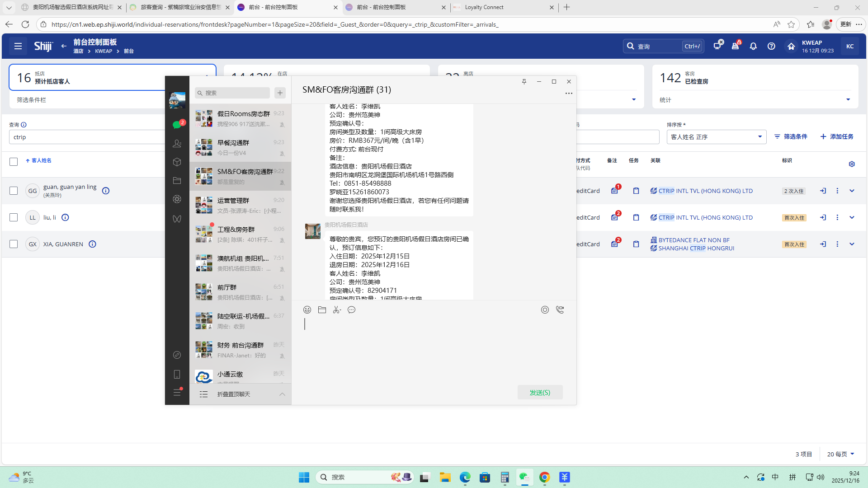
Task: Select checkbox for guest liu, li
Action: tap(14, 217)
